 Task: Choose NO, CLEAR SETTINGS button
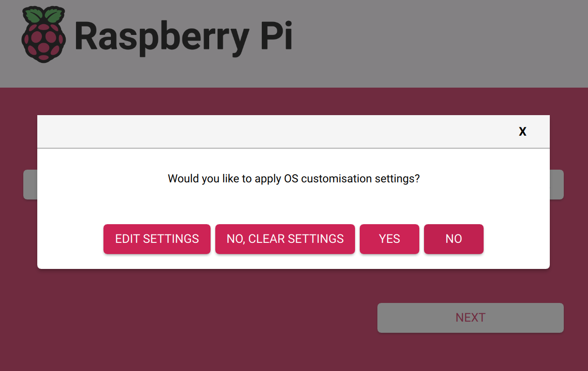[285, 239]
